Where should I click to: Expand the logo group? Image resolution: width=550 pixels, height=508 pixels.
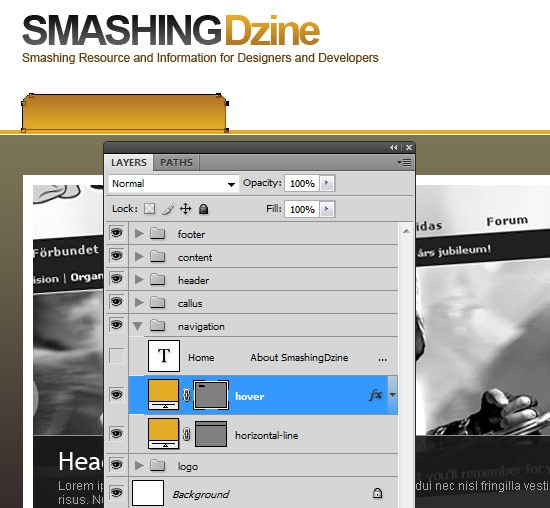[139, 466]
